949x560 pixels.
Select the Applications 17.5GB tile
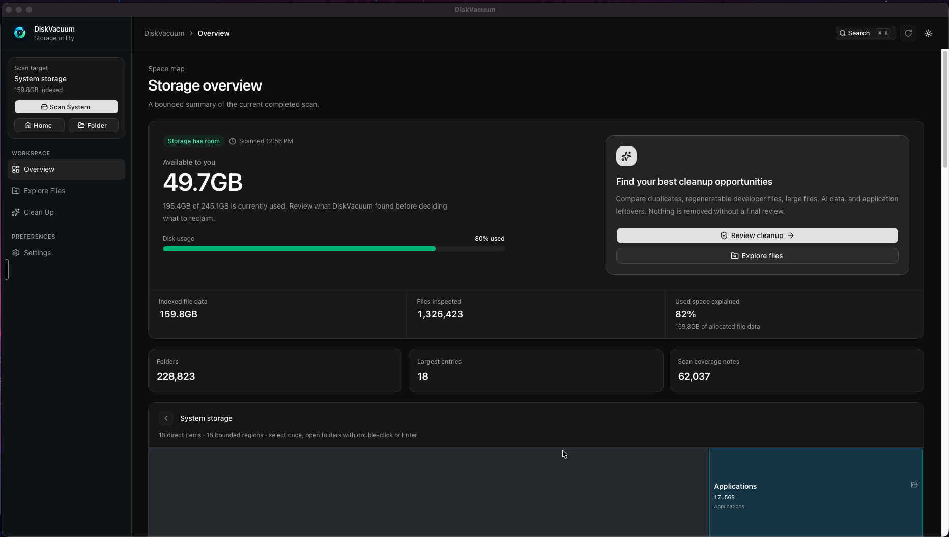(x=816, y=492)
